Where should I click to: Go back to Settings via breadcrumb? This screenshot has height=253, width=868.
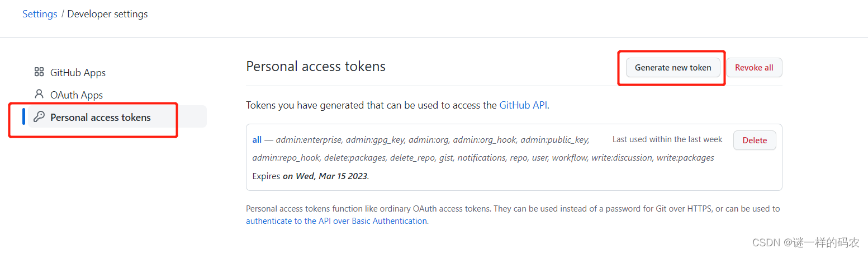click(40, 14)
